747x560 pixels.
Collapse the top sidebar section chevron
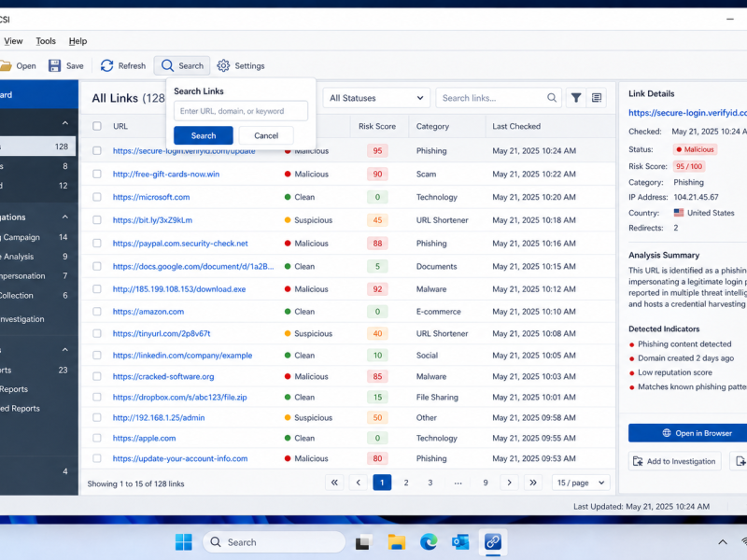coord(65,123)
